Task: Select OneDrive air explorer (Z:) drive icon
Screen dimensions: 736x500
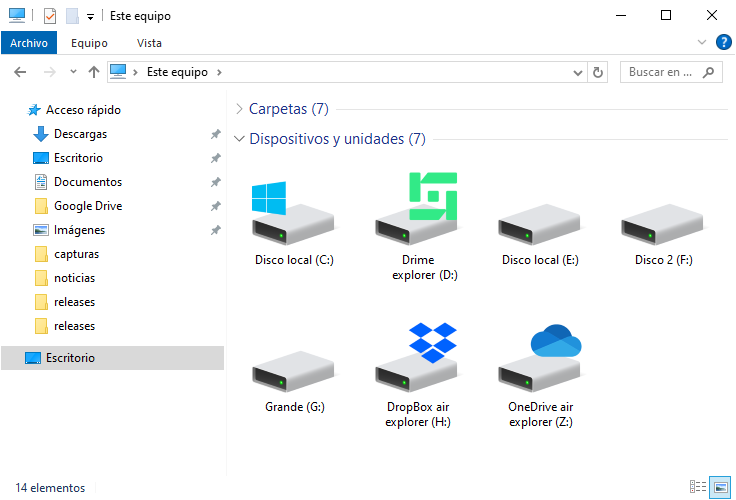Action: [x=540, y=358]
